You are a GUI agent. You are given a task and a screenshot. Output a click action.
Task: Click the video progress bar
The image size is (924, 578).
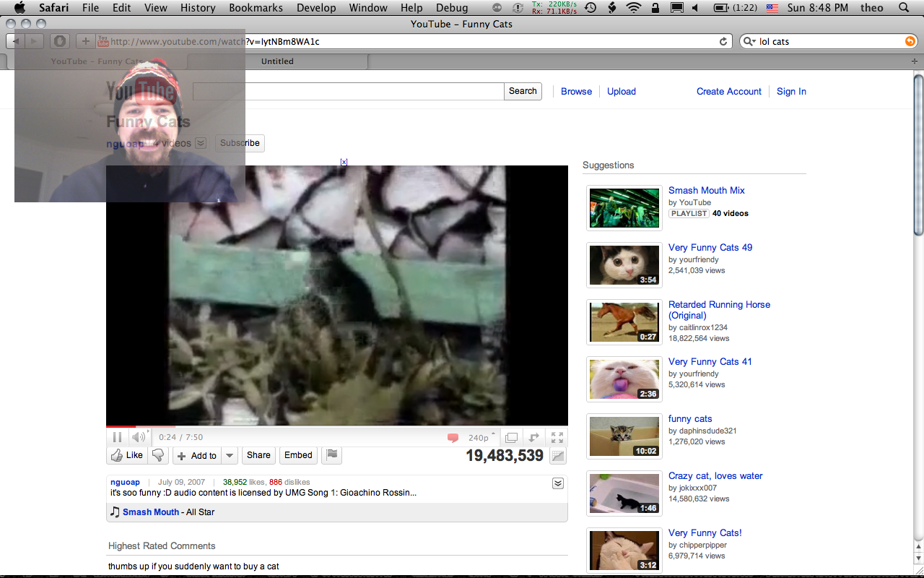coord(336,426)
